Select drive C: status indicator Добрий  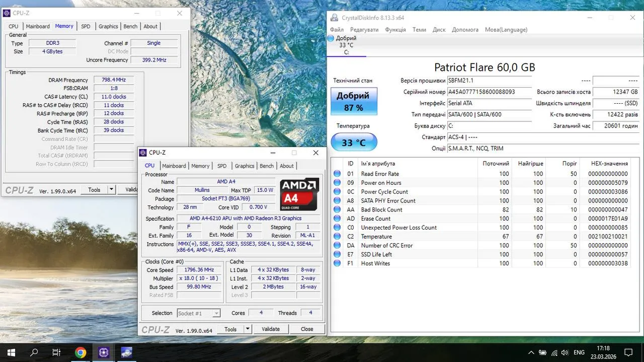coord(346,45)
